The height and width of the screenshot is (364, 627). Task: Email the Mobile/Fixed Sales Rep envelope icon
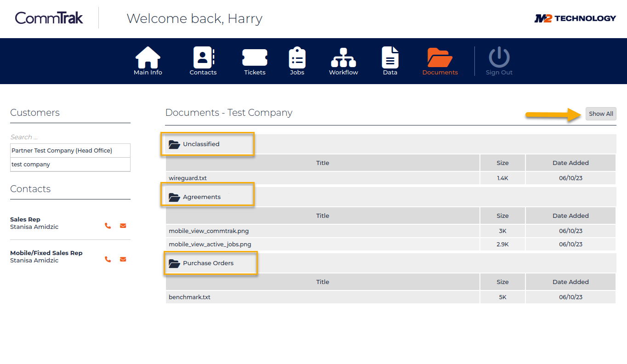pos(123,259)
